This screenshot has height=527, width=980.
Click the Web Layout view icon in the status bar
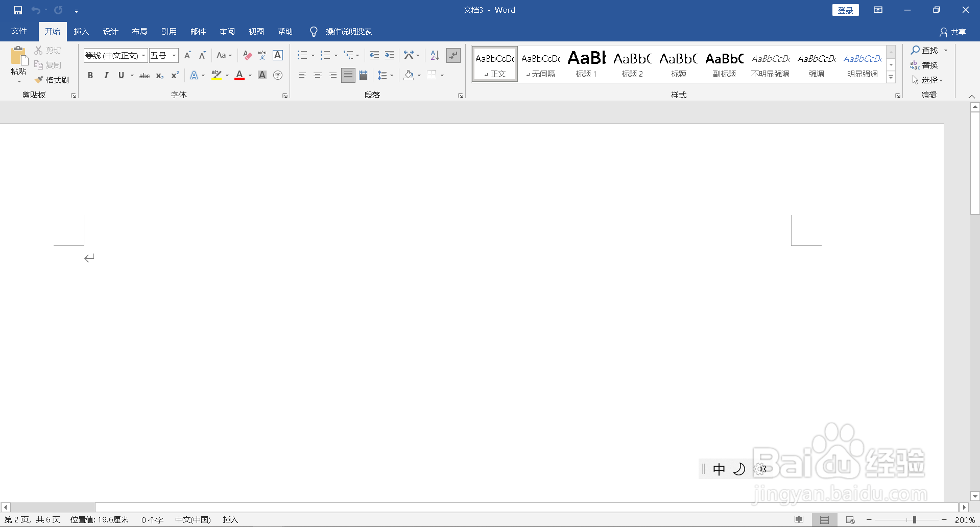pos(850,520)
